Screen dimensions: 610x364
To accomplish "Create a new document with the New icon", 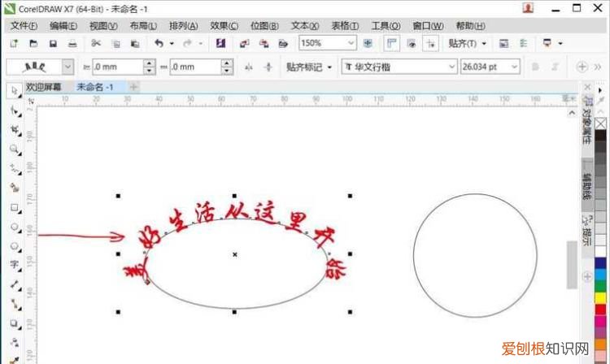I will pyautogui.click(x=15, y=43).
